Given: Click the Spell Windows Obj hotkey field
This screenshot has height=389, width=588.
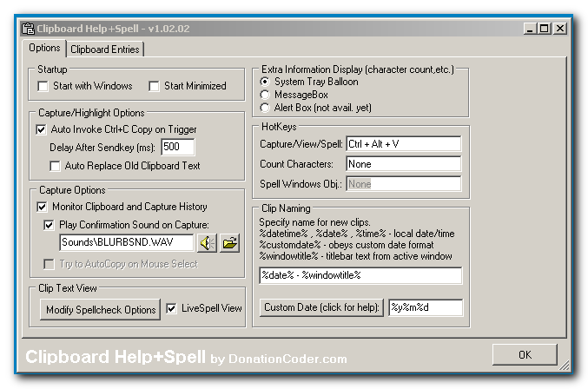Looking at the screenshot, I should 404,184.
